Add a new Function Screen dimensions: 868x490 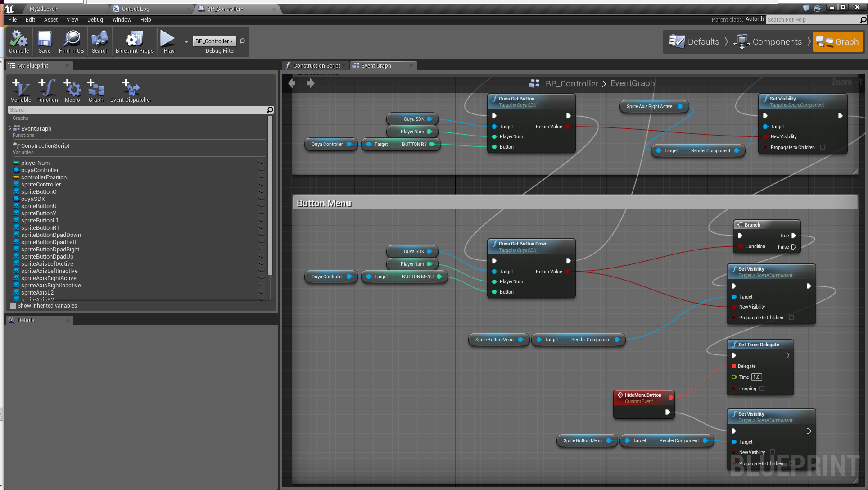(x=47, y=90)
